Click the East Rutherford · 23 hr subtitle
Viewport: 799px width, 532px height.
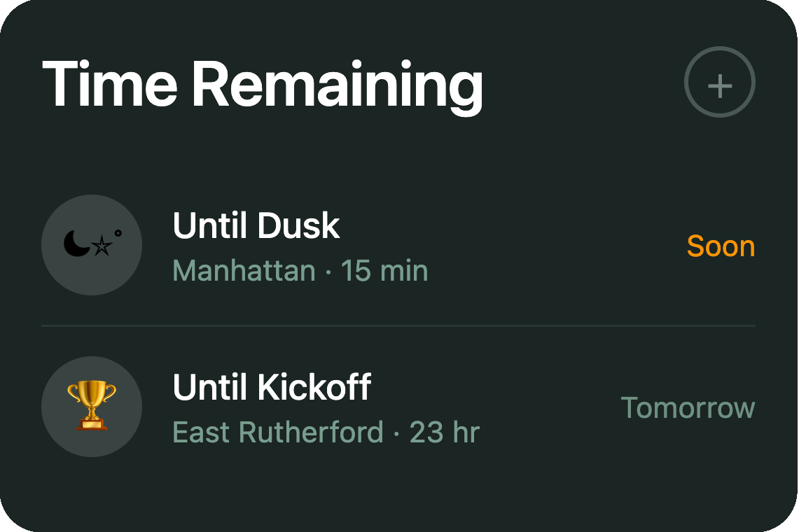tap(326, 433)
